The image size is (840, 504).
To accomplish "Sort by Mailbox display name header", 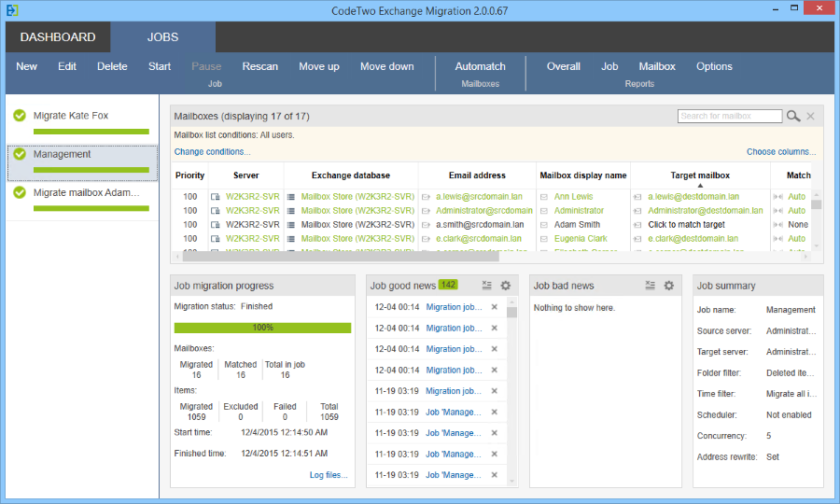I will coord(582,175).
